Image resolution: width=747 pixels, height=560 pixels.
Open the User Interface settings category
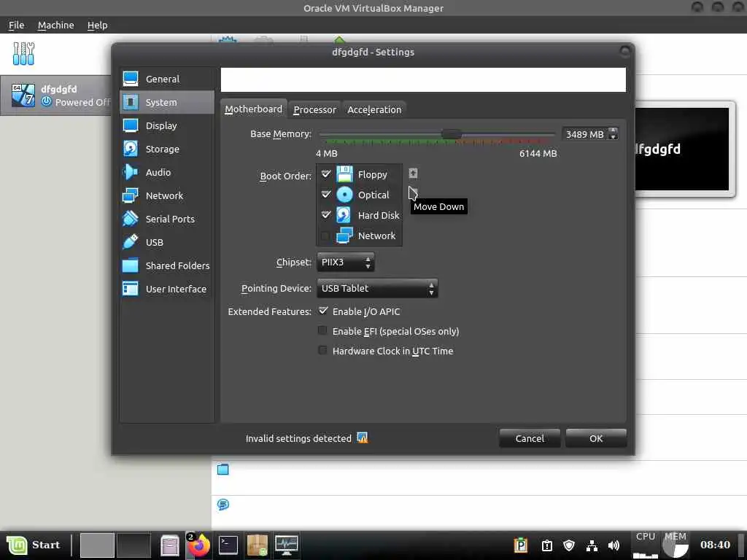click(167, 289)
